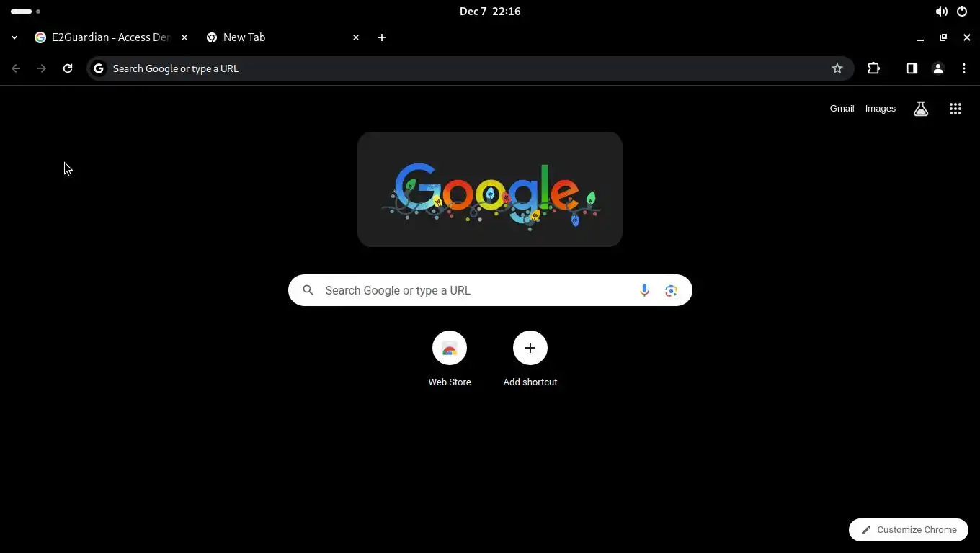The width and height of the screenshot is (980, 553).
Task: Reload the current page
Action: point(68,68)
